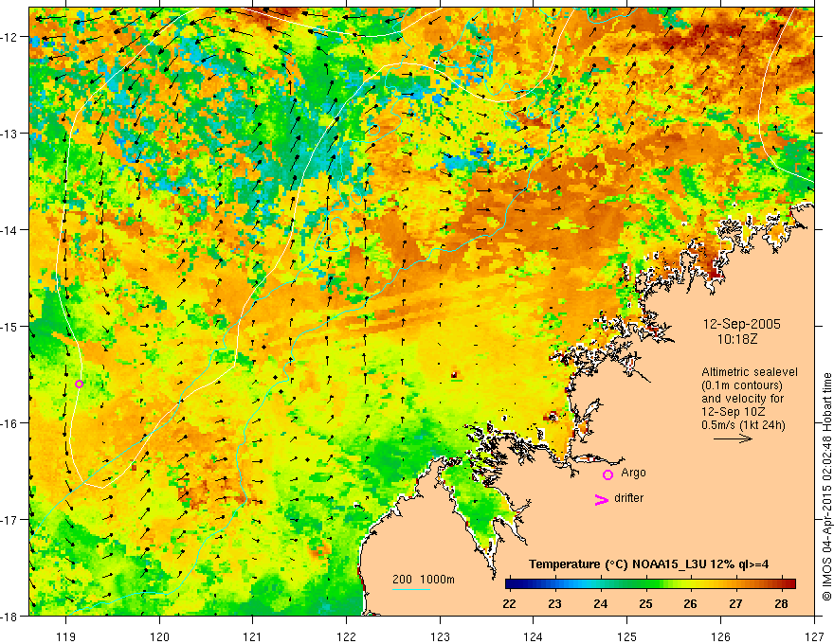
Task: Click the colorbar value "24"
Action: 601,603
